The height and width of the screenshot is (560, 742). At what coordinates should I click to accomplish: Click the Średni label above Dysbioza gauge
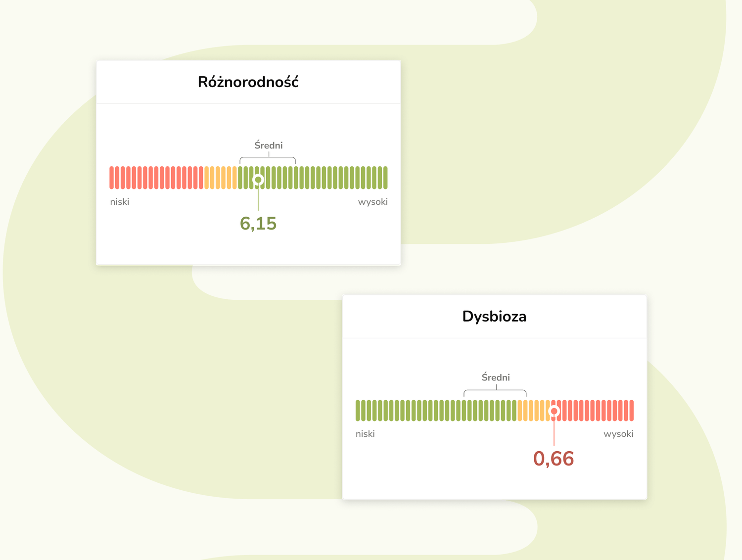click(x=496, y=377)
